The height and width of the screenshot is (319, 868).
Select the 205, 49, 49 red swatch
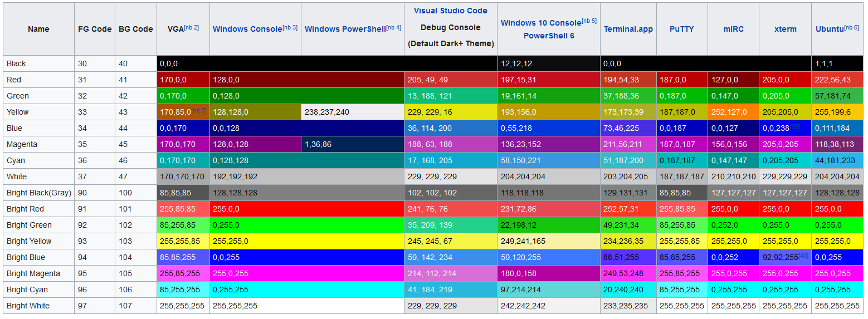point(451,80)
